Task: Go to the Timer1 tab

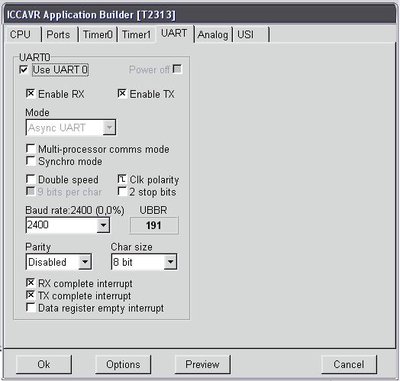Action: tap(136, 34)
